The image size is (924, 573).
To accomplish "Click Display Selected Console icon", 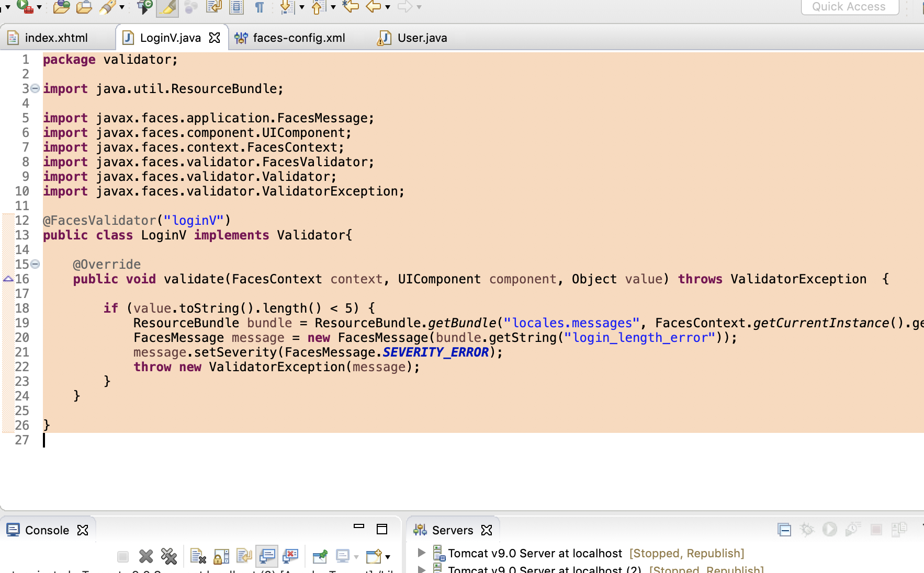I will click(343, 556).
